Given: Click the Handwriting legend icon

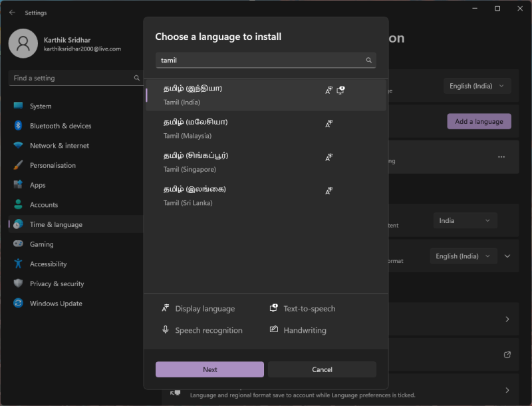Looking at the screenshot, I should point(275,330).
